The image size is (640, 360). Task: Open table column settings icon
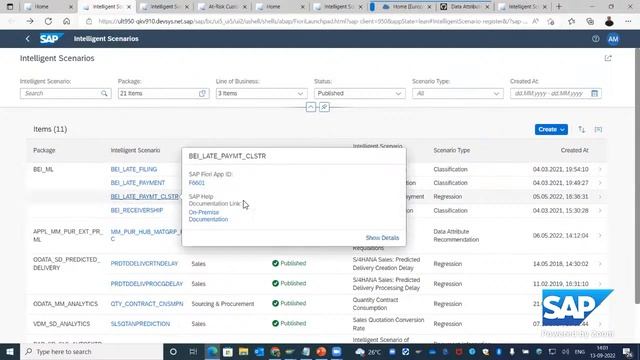point(598,129)
